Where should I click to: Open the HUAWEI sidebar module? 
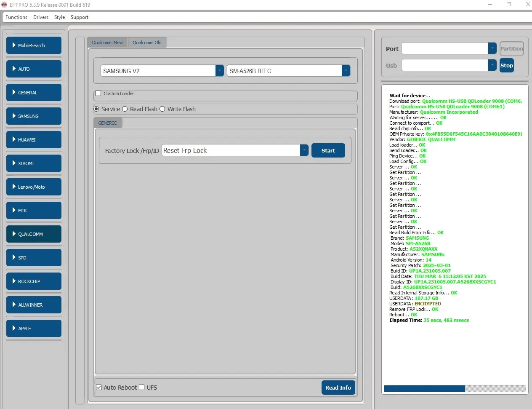click(34, 140)
